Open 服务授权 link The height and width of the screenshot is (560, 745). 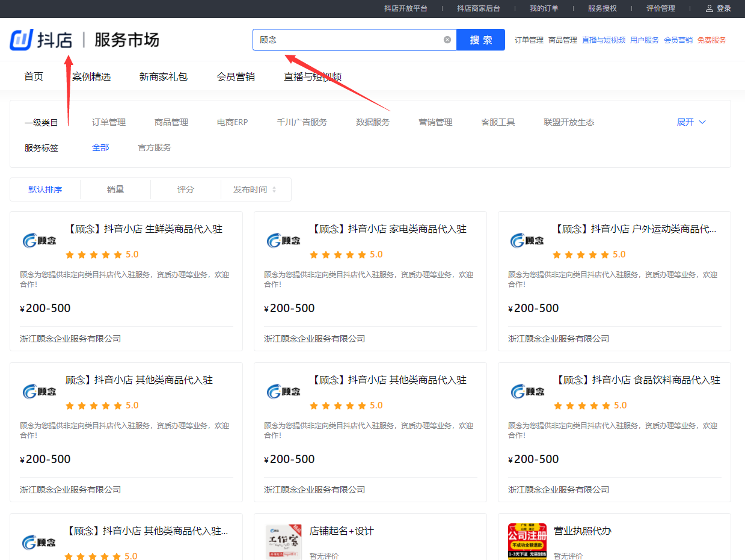click(x=602, y=8)
